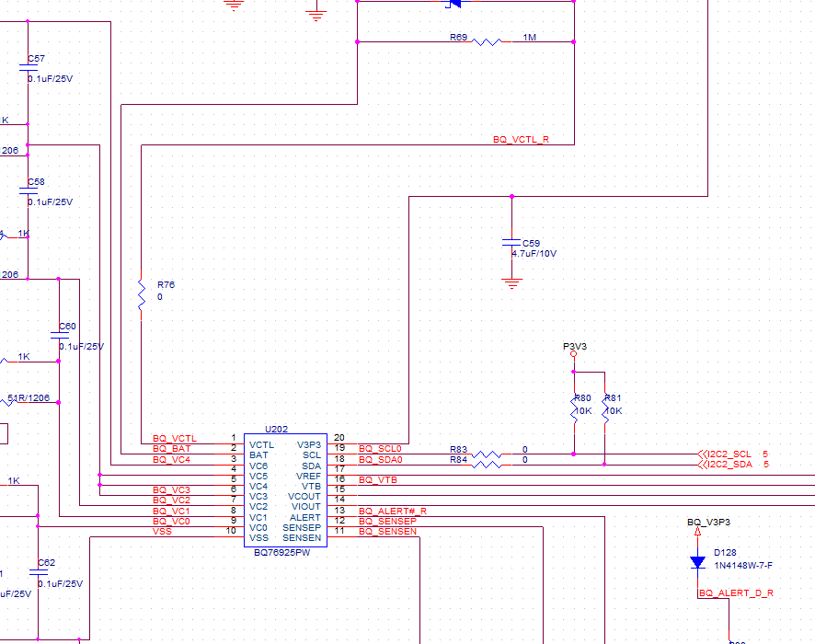Select the BQ_VCTL net label at pin 1

pos(175,439)
